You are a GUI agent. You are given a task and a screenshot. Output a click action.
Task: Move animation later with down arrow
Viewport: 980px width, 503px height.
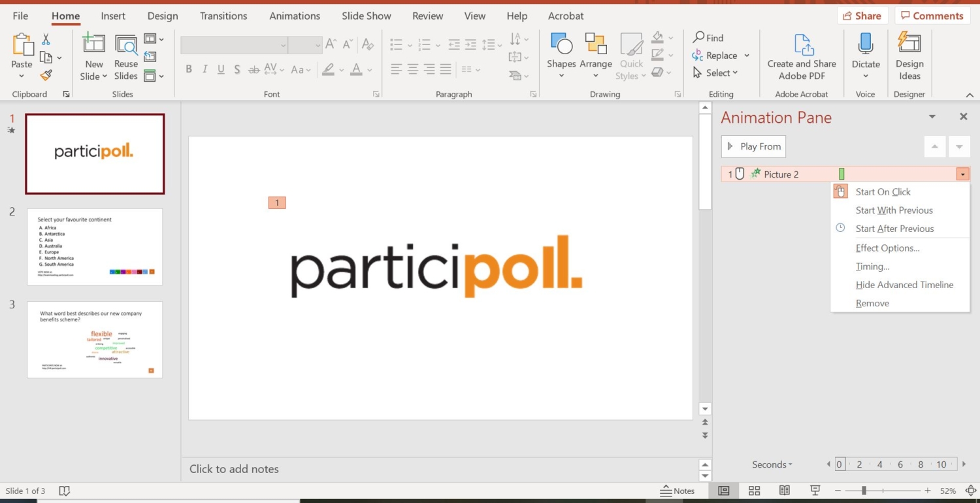(x=959, y=146)
